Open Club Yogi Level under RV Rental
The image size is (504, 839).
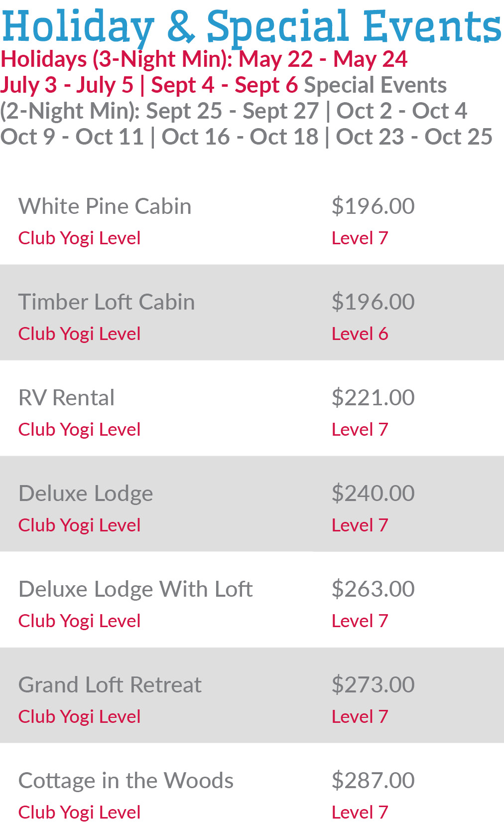tap(79, 430)
